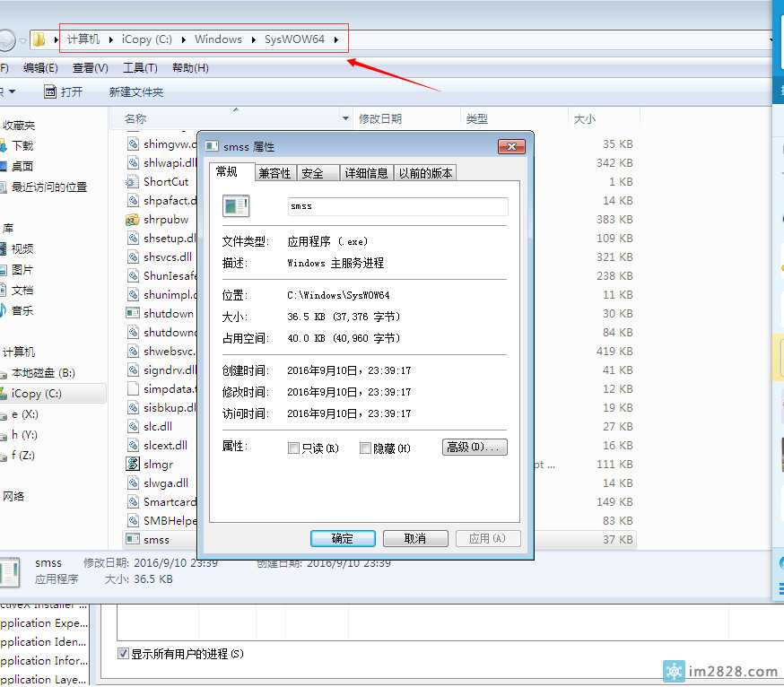Uncheck 显示所有用户的进程 checkbox

click(x=124, y=654)
